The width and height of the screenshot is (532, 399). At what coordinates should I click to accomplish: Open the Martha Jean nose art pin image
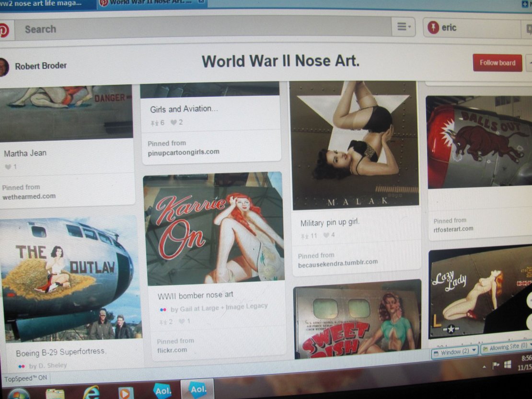pos(66,113)
